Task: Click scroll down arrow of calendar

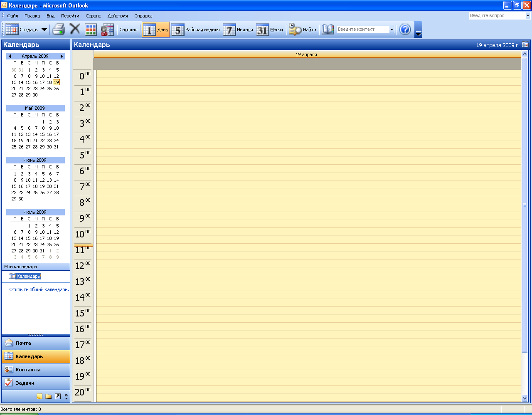Action: [x=525, y=398]
